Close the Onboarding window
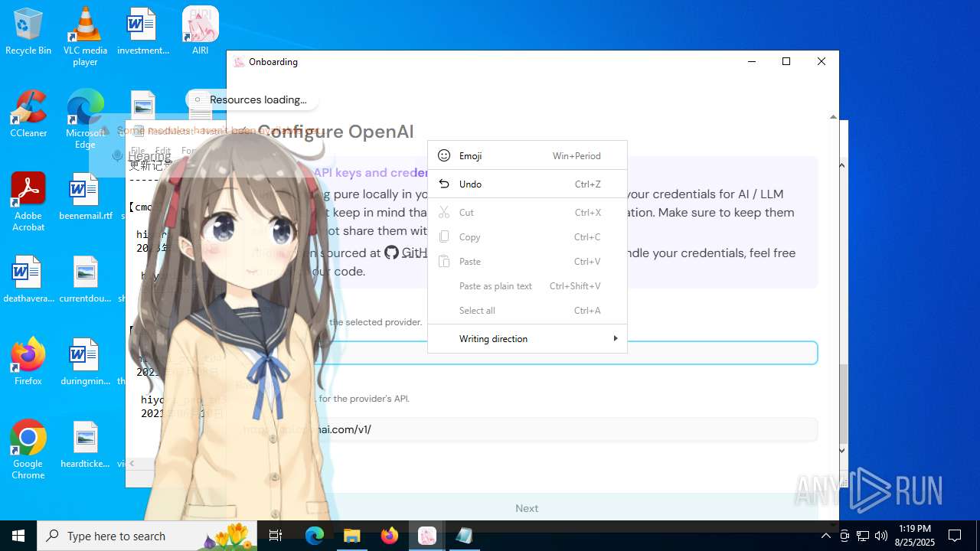 click(x=822, y=62)
